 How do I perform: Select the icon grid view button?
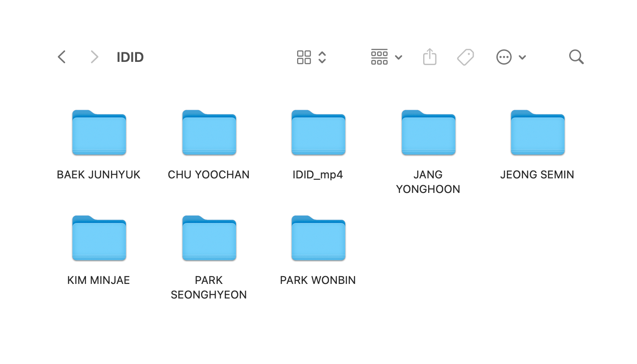point(304,57)
